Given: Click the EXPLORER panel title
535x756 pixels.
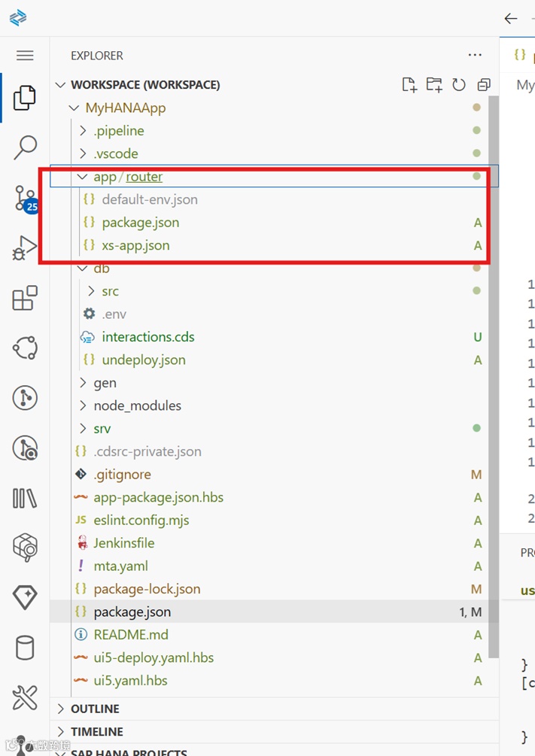Looking at the screenshot, I should point(97,56).
